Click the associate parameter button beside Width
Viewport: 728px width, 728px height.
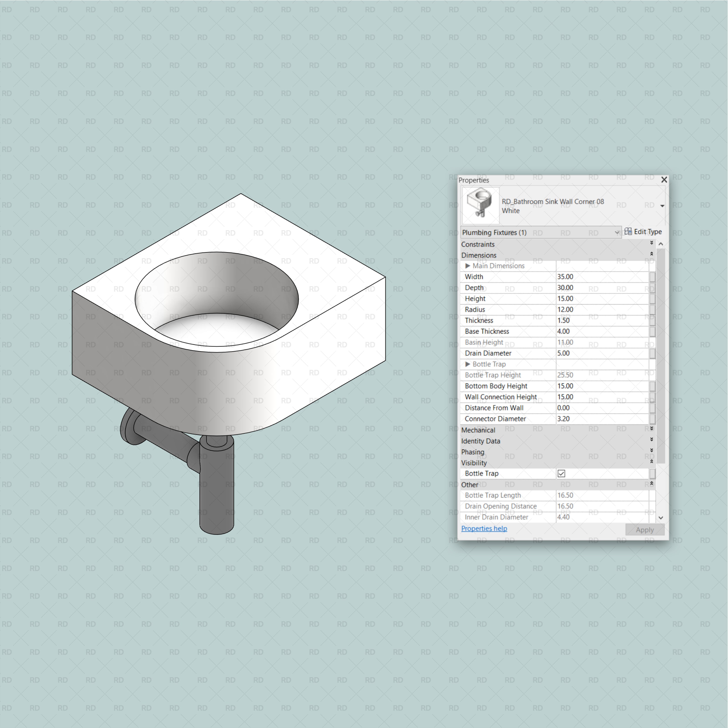tap(652, 277)
